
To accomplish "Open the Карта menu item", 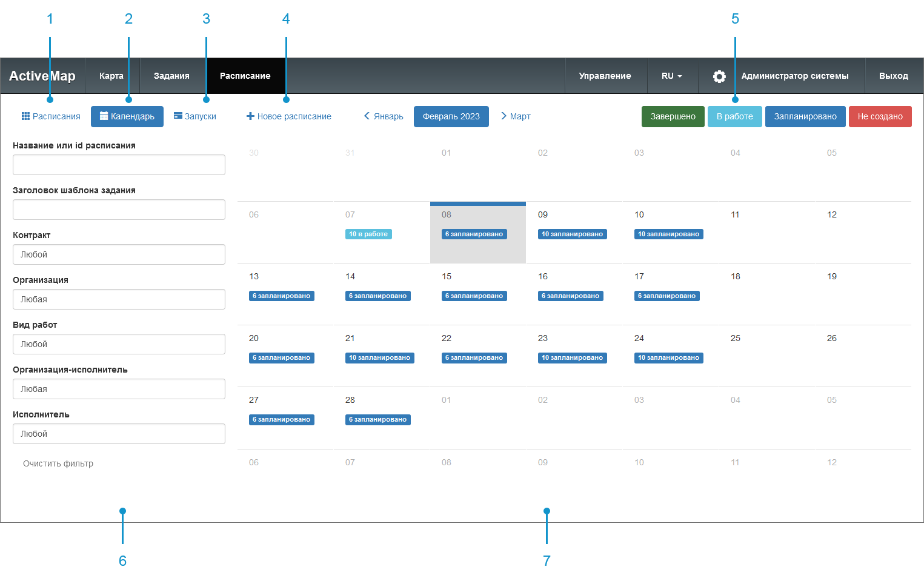I will point(111,76).
